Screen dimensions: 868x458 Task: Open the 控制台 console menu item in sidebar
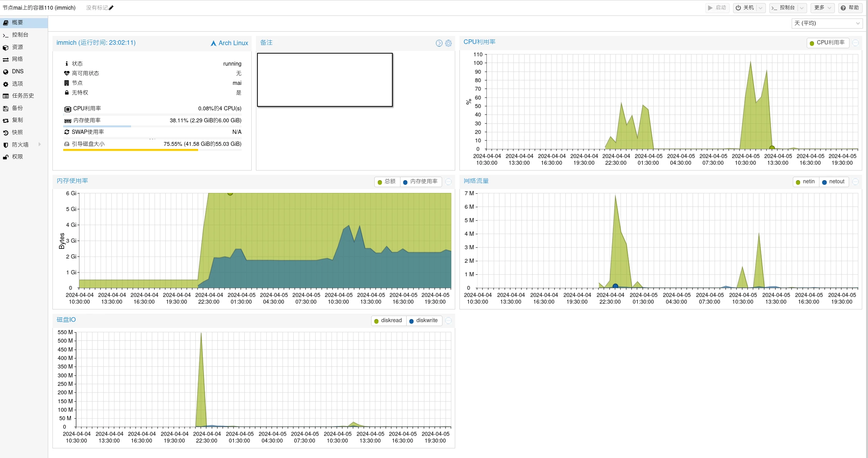pos(24,35)
